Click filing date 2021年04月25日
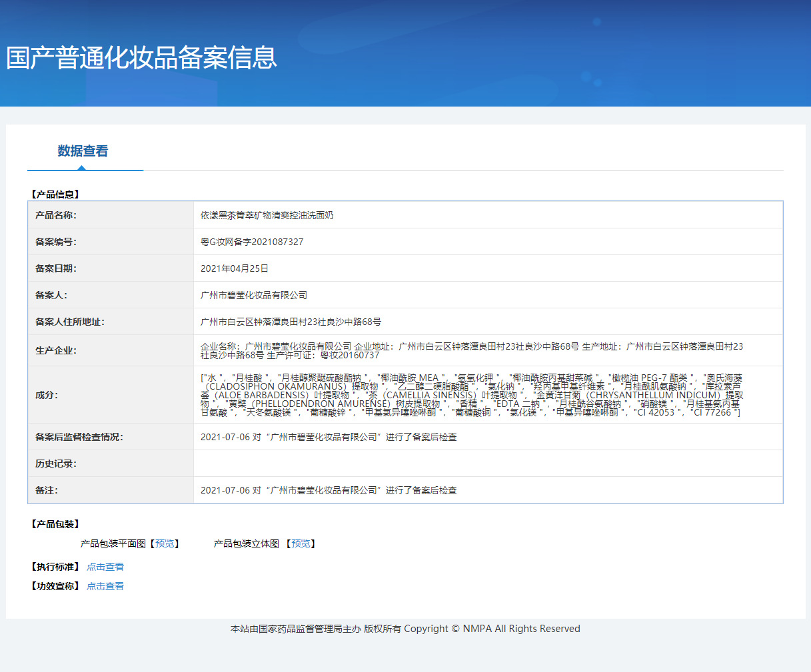 [235, 268]
